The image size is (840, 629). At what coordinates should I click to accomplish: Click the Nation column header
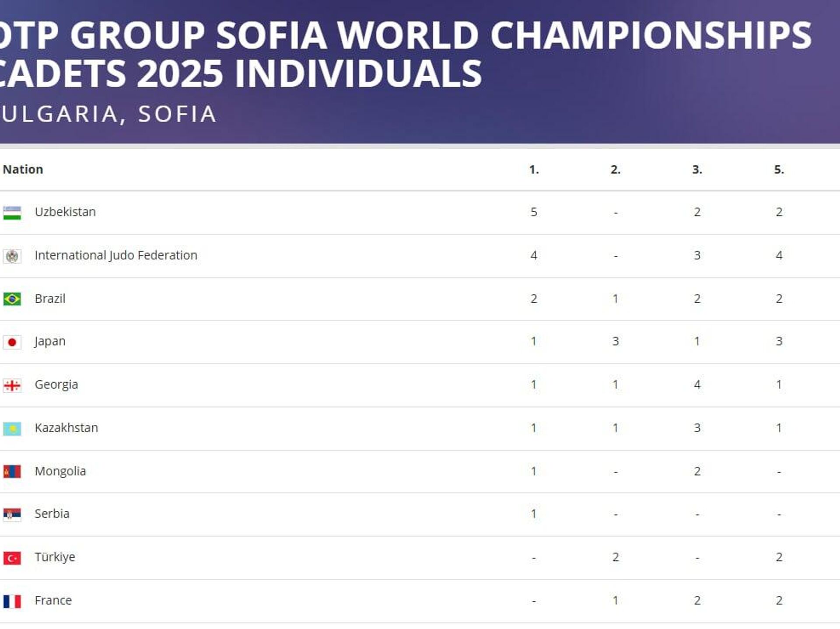pos(23,170)
